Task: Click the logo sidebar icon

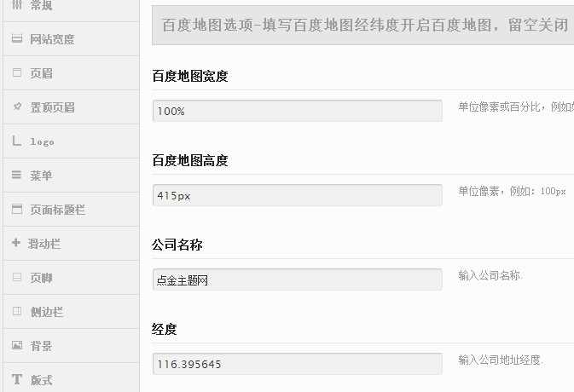Action: coord(17,141)
